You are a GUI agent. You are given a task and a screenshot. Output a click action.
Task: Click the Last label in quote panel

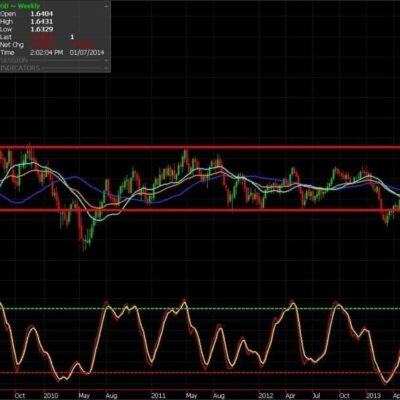(x=6, y=37)
